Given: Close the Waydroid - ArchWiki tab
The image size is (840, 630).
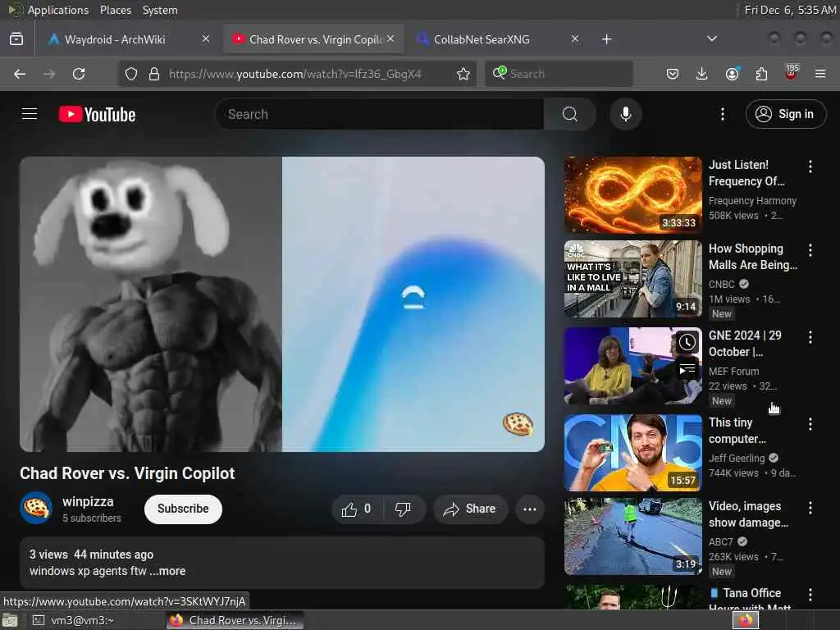Looking at the screenshot, I should click(206, 39).
